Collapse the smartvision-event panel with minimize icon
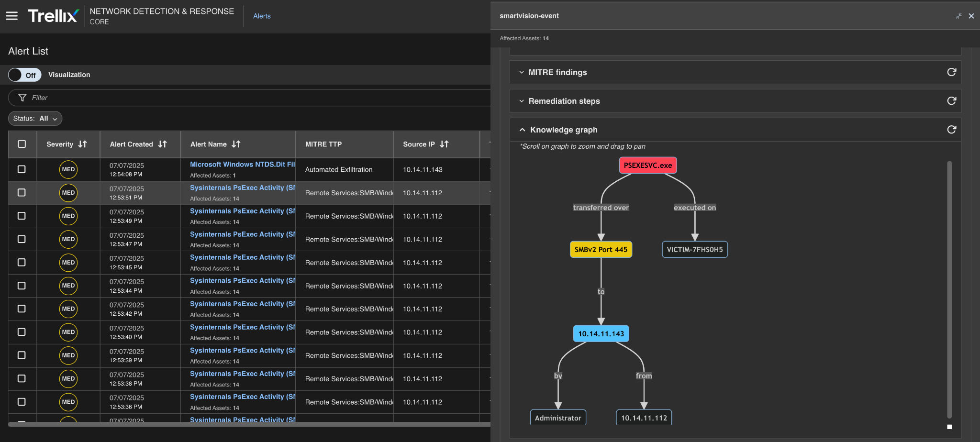Image resolution: width=980 pixels, height=442 pixels. coord(958,16)
